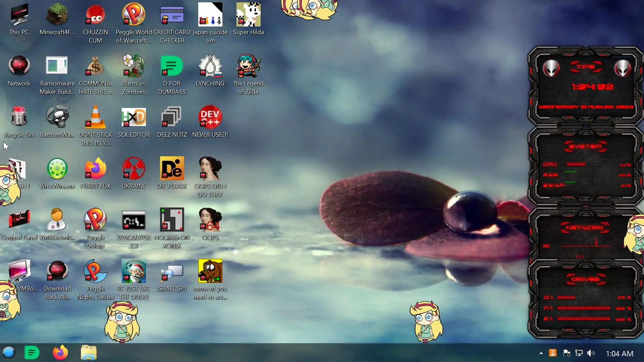
Task: Select the VirusWire.exe lime icon
Action: (57, 169)
